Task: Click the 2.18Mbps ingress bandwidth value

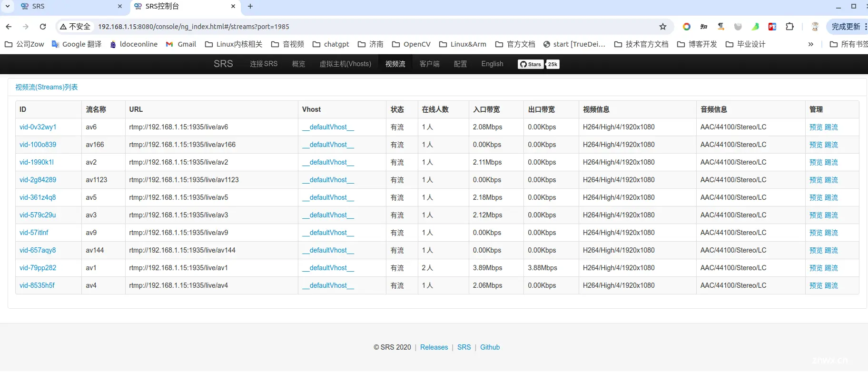Action: pos(487,197)
